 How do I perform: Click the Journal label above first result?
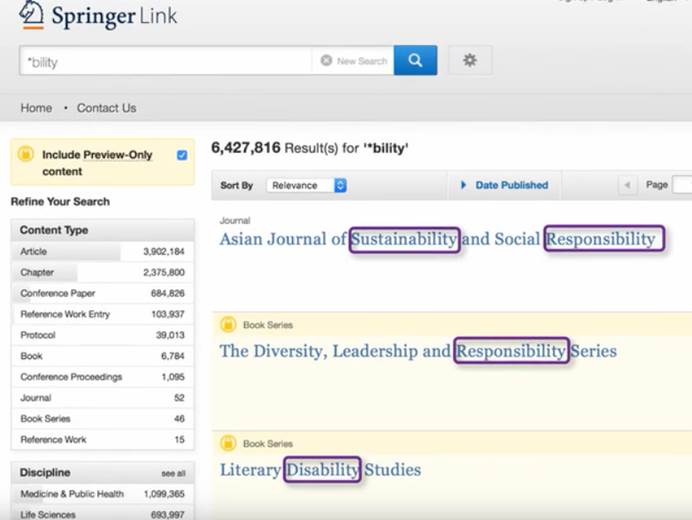click(x=235, y=220)
